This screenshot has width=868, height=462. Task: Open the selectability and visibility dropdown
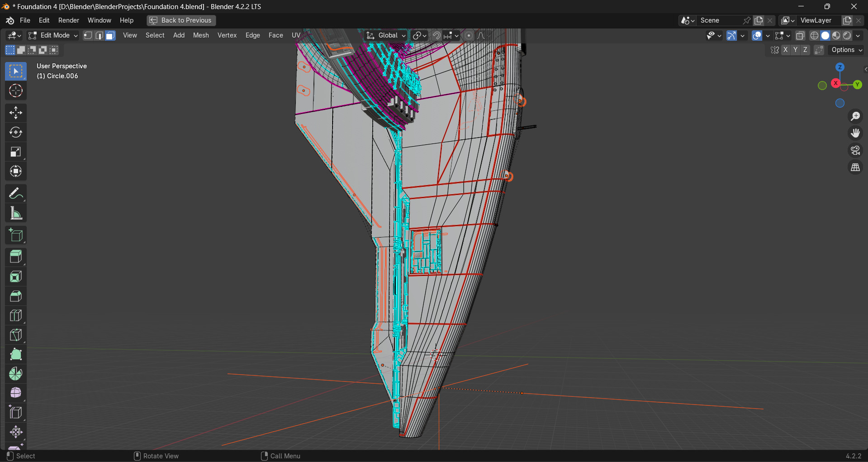[714, 36]
